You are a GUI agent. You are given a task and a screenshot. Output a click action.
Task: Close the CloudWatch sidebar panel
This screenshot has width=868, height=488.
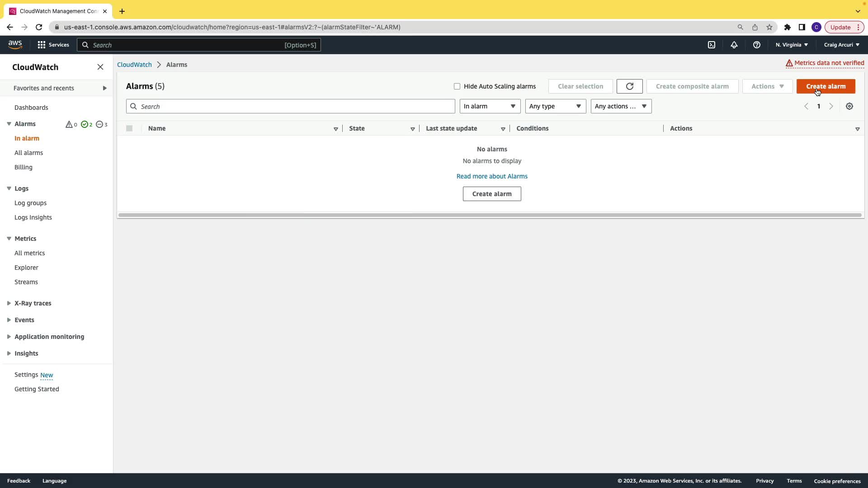[100, 67]
